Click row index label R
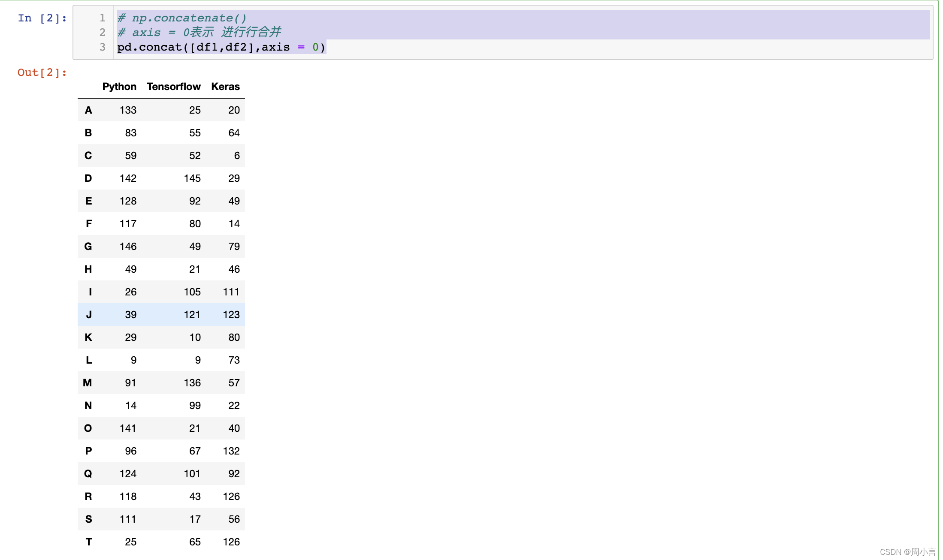Viewport: 943px width, 560px height. (88, 497)
